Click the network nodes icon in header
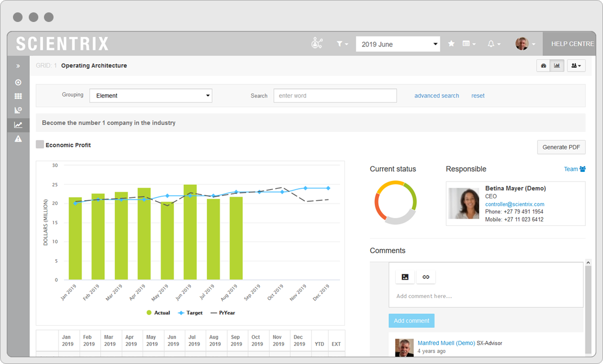The height and width of the screenshot is (364, 603). click(x=317, y=43)
